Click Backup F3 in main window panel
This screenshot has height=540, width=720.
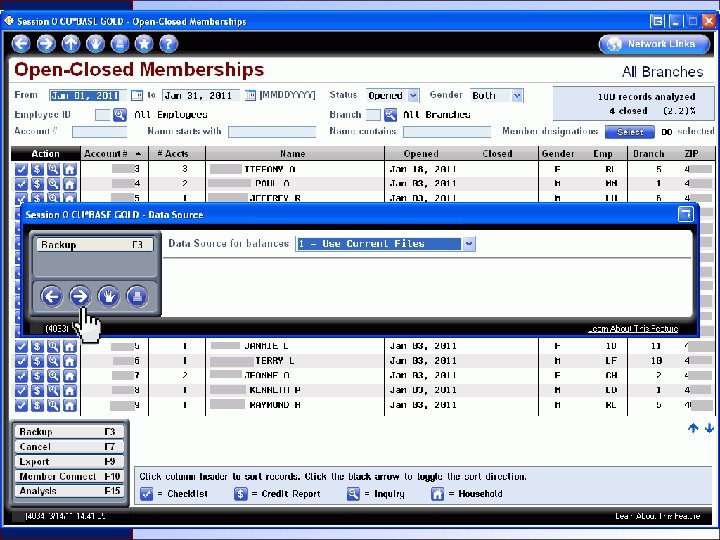pos(69,432)
